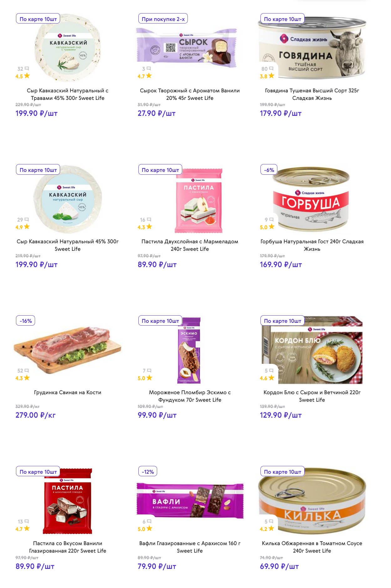
Task: Click the При покупке 2-х badge
Action: [x=163, y=19]
